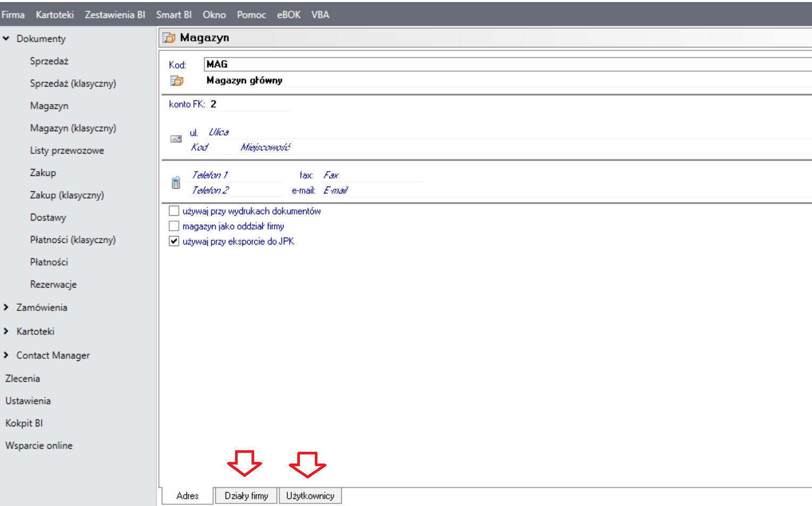Collapse the Dokumenty tree section
This screenshot has height=506, width=812.
[6, 39]
